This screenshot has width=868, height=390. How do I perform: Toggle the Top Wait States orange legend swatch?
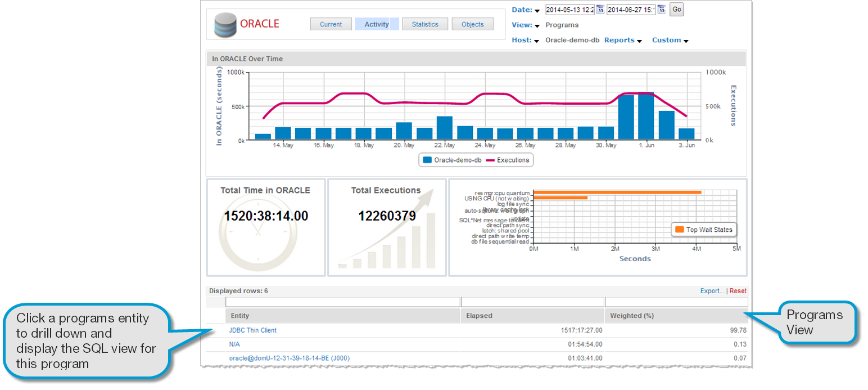tap(680, 230)
